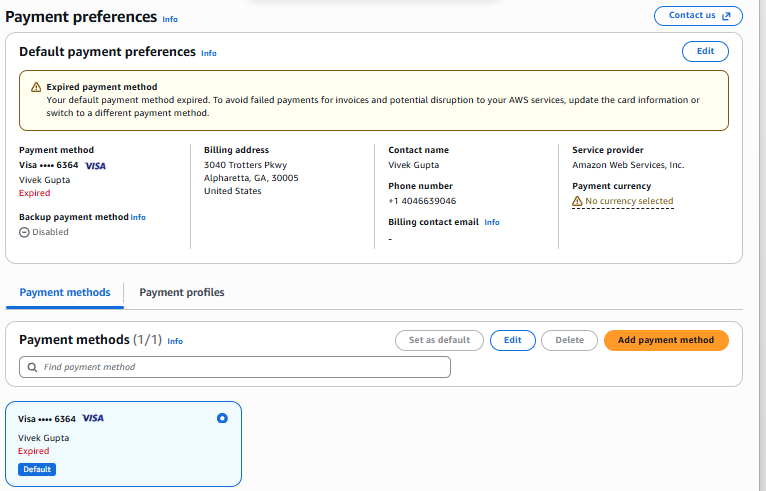
Task: Click Visa •••• 6364 text on the card tile
Action: [47, 419]
